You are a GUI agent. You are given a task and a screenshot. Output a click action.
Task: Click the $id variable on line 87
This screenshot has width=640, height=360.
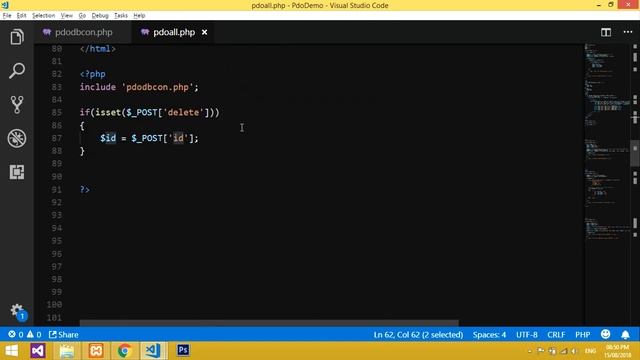pyautogui.click(x=108, y=138)
